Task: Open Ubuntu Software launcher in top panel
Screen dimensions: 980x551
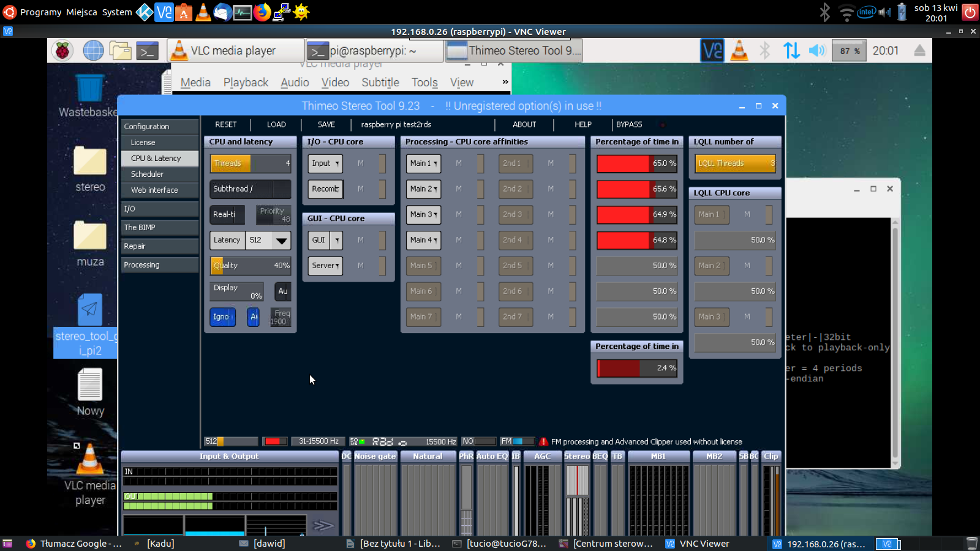Action: [x=184, y=12]
